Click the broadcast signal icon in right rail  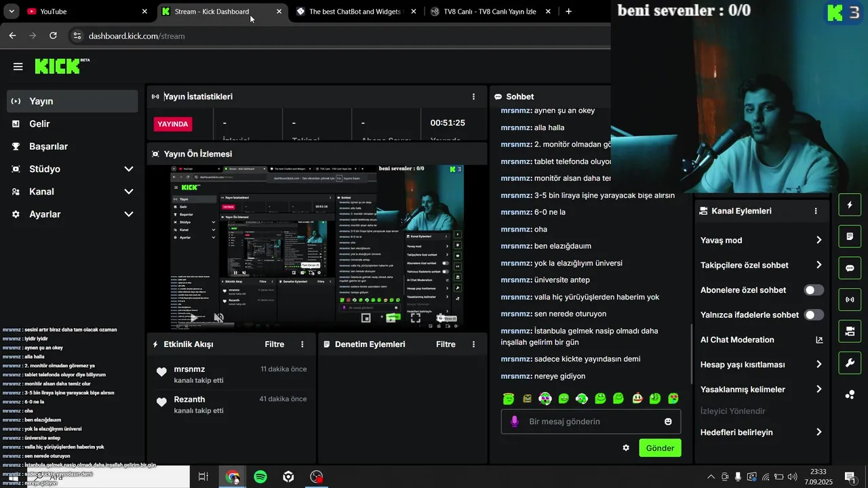[x=850, y=299]
